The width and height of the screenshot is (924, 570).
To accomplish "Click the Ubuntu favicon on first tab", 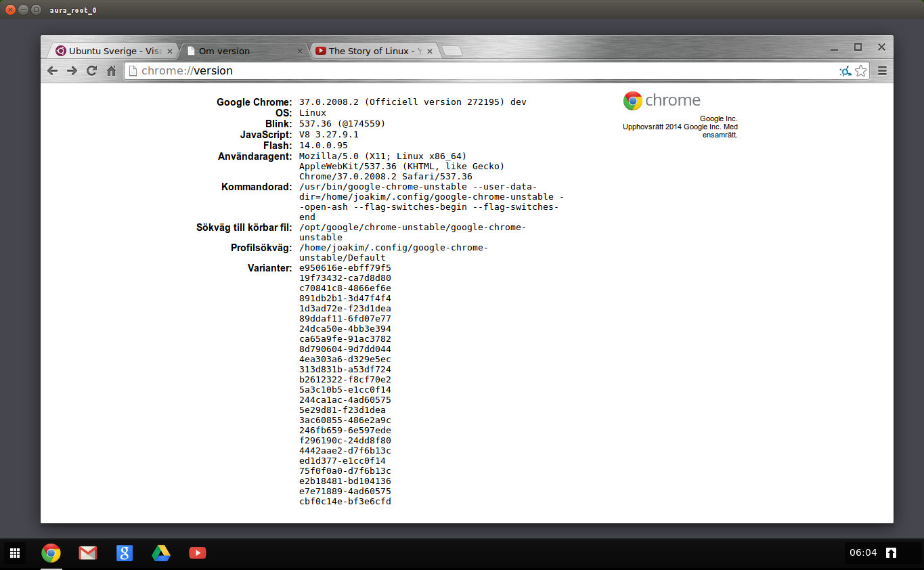I will (61, 51).
